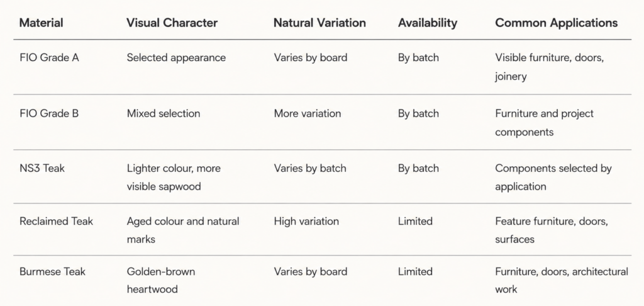Click Visible furniture, doors, joinery cell
The width and height of the screenshot is (644, 306).
pyautogui.click(x=550, y=67)
